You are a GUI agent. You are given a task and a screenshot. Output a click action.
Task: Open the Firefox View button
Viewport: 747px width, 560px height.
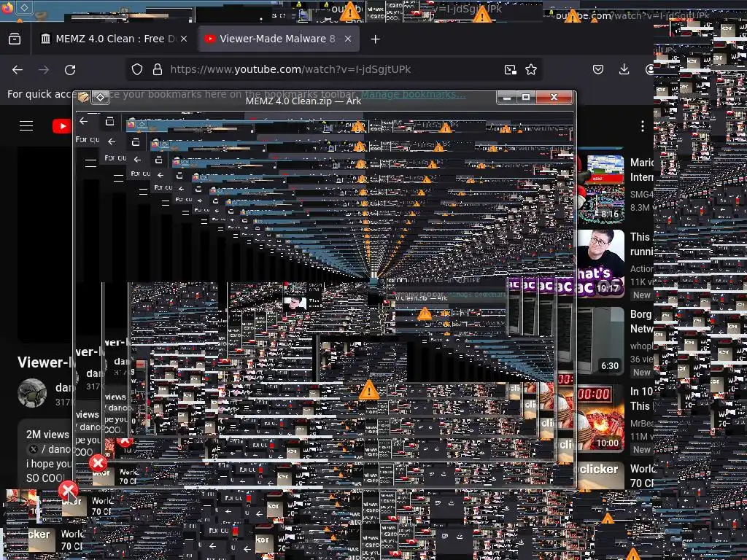coord(15,39)
